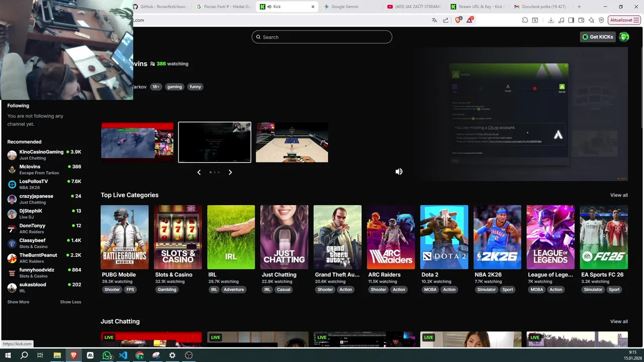Toggle the browser sidebar panel icon
Screen dimensions: 644x362
(x=571, y=20)
